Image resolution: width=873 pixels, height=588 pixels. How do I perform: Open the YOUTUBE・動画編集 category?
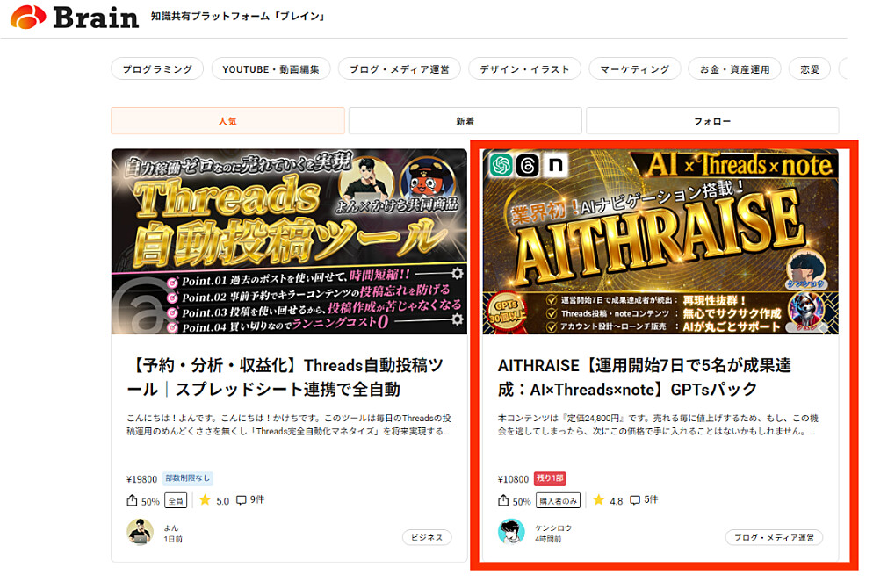[271, 69]
